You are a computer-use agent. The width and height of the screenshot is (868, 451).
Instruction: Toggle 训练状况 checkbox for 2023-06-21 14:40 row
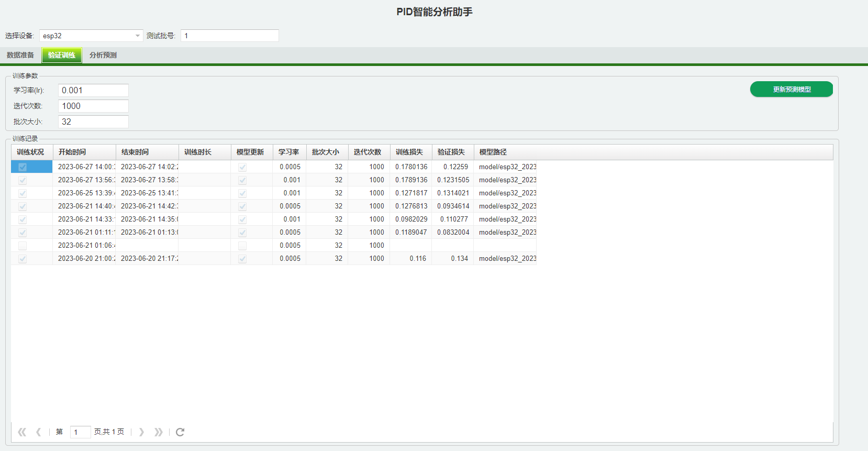pos(23,206)
